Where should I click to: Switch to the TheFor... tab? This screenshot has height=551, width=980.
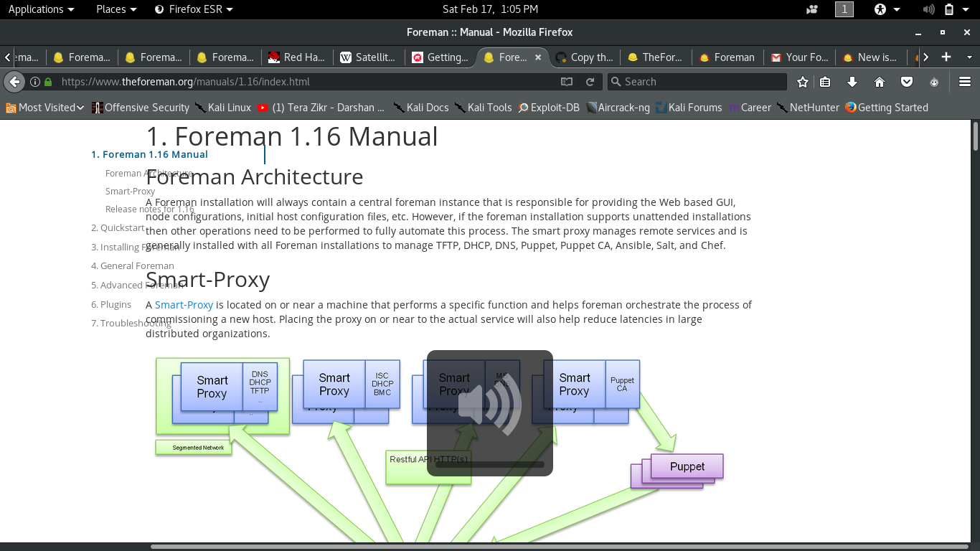click(x=656, y=57)
